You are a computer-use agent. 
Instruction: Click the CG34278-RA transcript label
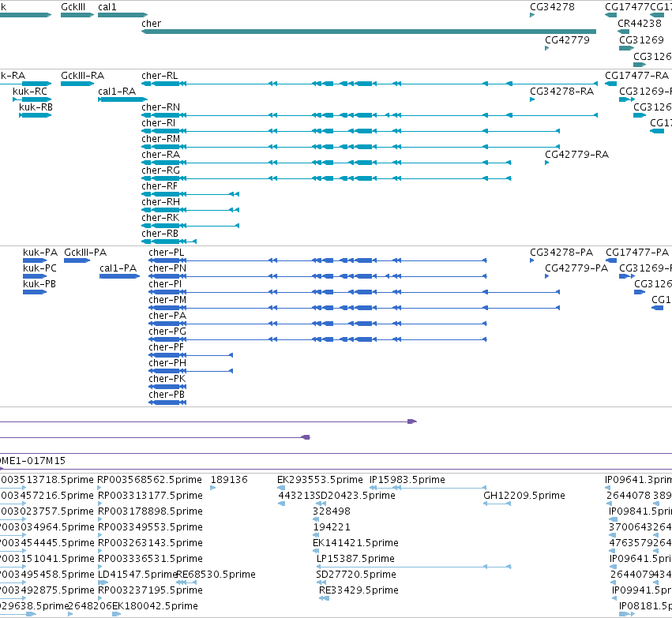click(562, 92)
